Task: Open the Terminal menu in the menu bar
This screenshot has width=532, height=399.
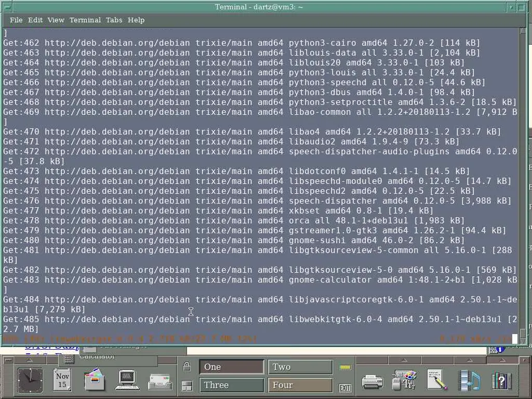Action: coord(85,20)
